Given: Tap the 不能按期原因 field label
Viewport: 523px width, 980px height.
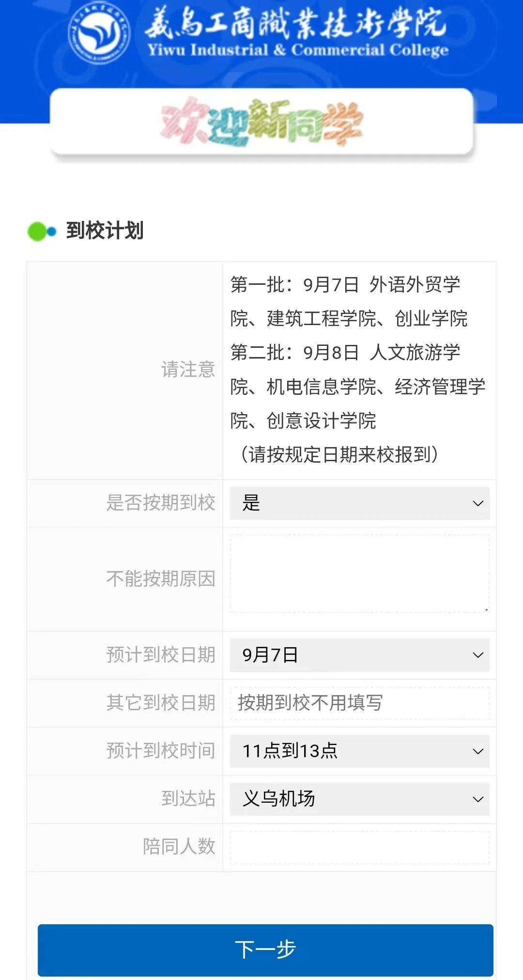Looking at the screenshot, I should coord(161,579).
